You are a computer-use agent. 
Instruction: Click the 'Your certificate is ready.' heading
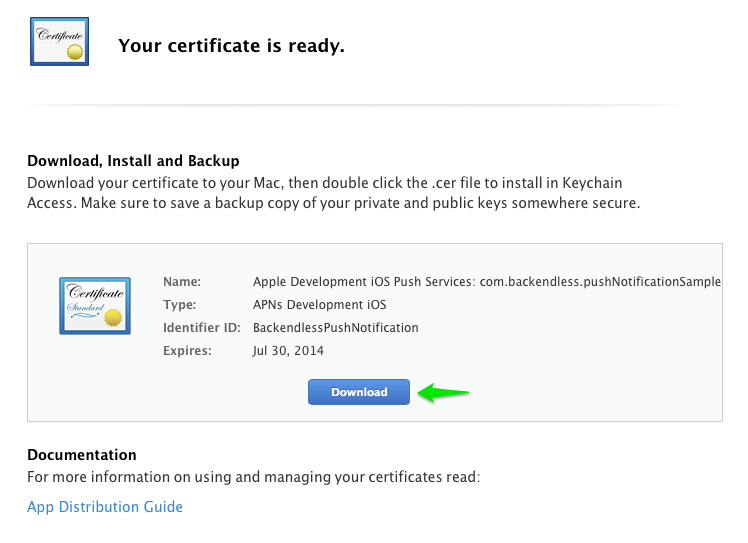(231, 46)
